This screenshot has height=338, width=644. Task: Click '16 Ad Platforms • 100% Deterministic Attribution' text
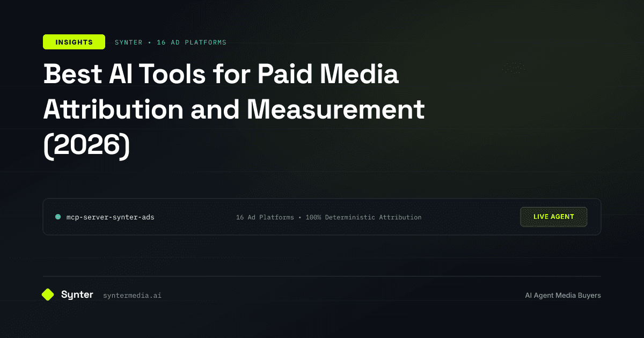pyautogui.click(x=328, y=217)
